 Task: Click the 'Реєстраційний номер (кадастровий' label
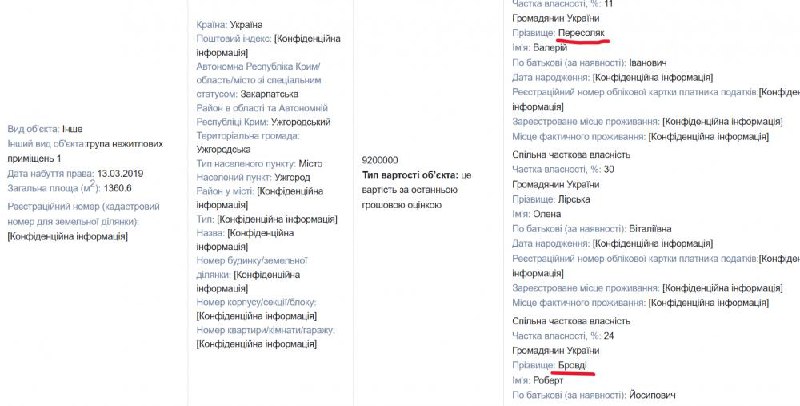click(84, 207)
